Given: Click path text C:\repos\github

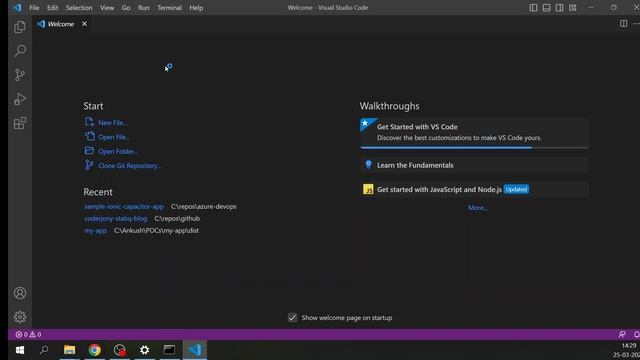Looking at the screenshot, I should [x=177, y=218].
